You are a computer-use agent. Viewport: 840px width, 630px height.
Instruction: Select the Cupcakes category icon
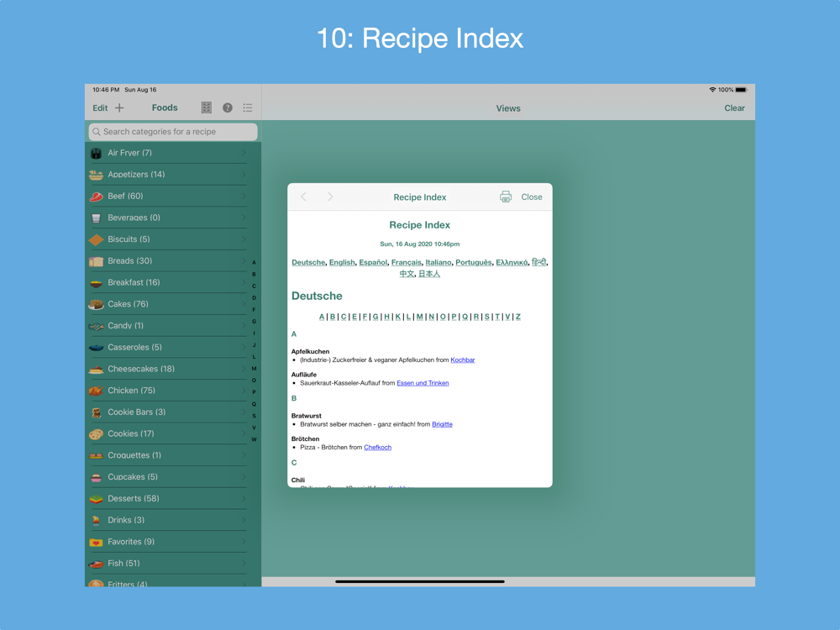click(x=97, y=477)
